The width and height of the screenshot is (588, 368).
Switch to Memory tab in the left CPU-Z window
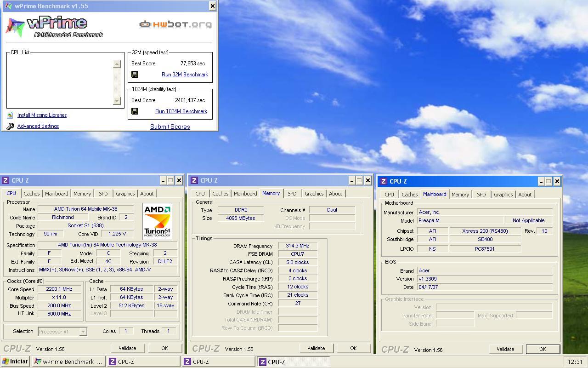[82, 194]
